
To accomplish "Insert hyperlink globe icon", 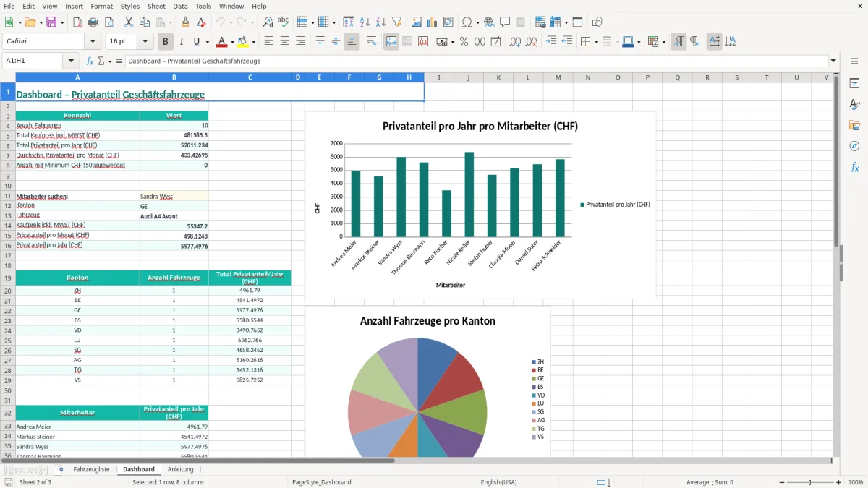I will [x=489, y=22].
